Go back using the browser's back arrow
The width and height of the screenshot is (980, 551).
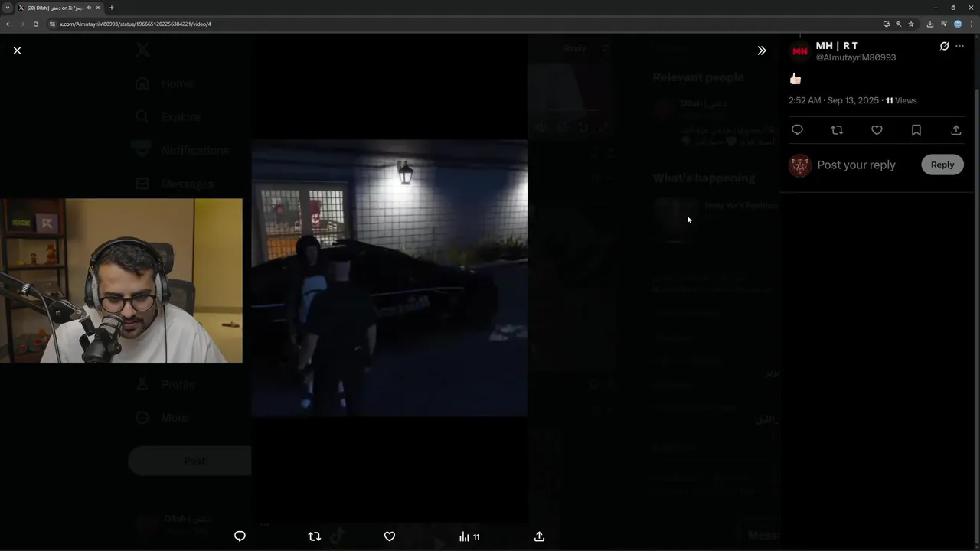pos(8,24)
